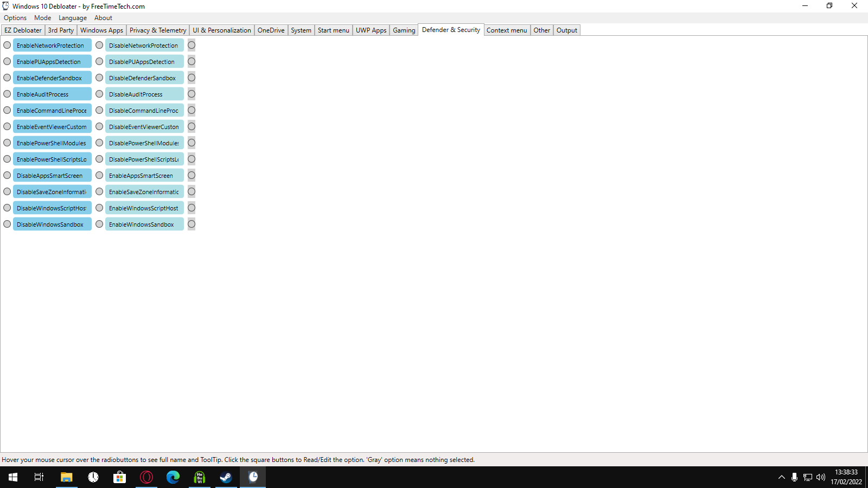Switch to the EZ Debloater tab
Screen dimensions: 868x488
(x=23, y=30)
